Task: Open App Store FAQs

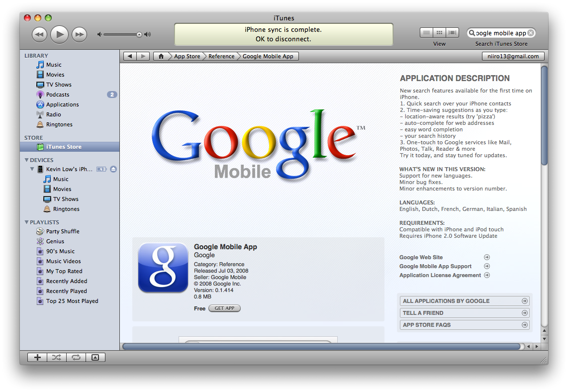Action: (465, 325)
